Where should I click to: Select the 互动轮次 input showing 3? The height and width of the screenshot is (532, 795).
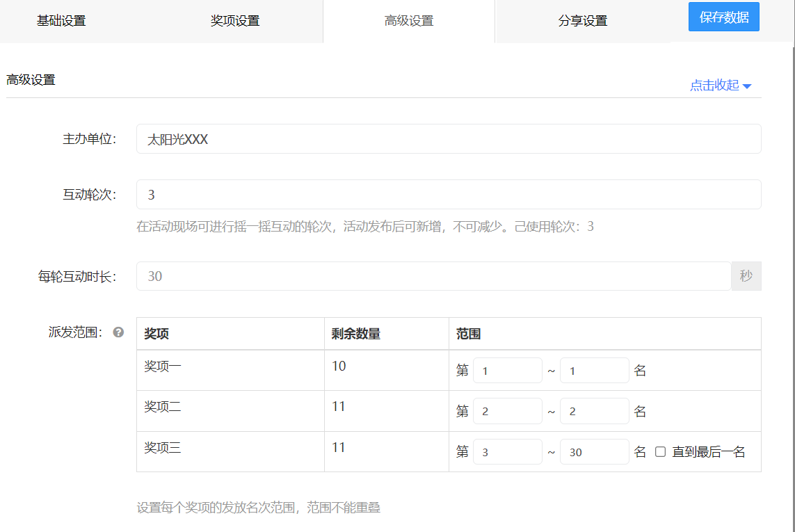[449, 195]
